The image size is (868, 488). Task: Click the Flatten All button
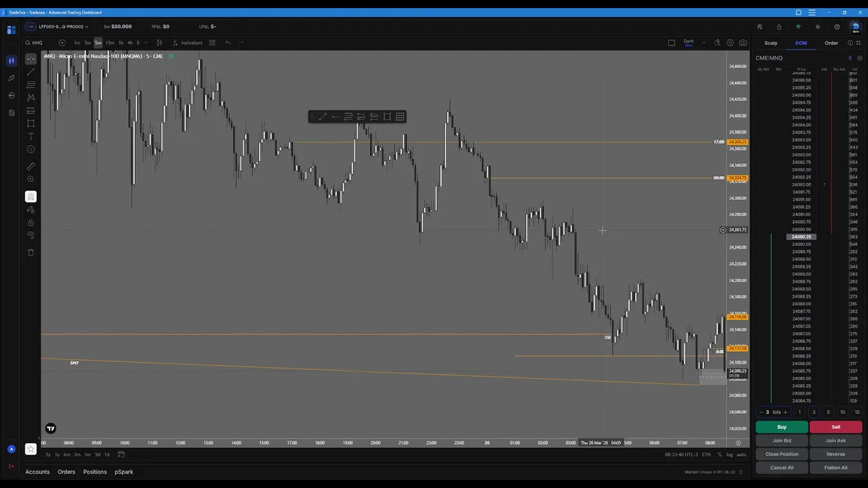pos(835,467)
